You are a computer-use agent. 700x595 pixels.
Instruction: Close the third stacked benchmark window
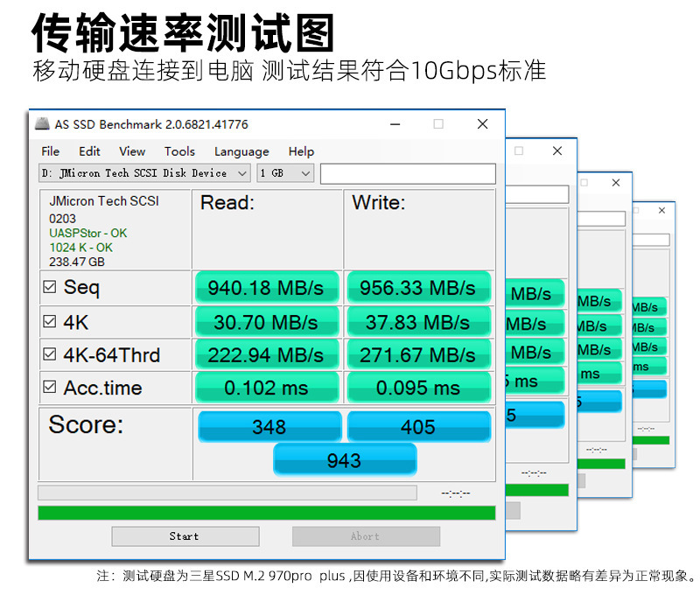pyautogui.click(x=616, y=183)
